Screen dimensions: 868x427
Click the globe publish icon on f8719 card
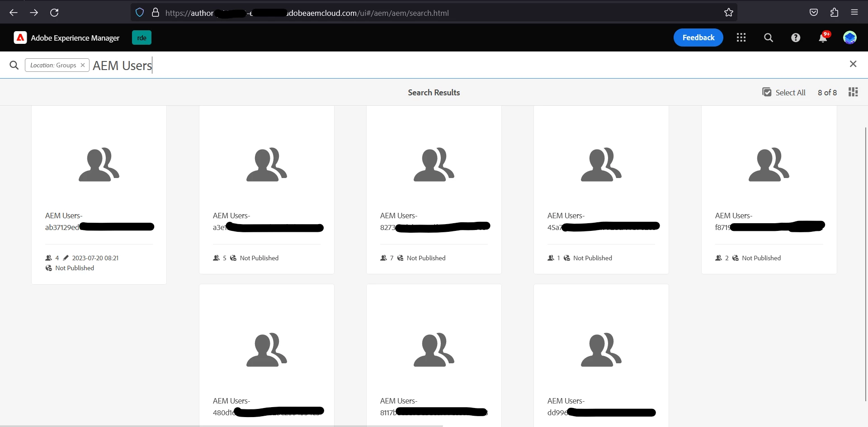[736, 258]
